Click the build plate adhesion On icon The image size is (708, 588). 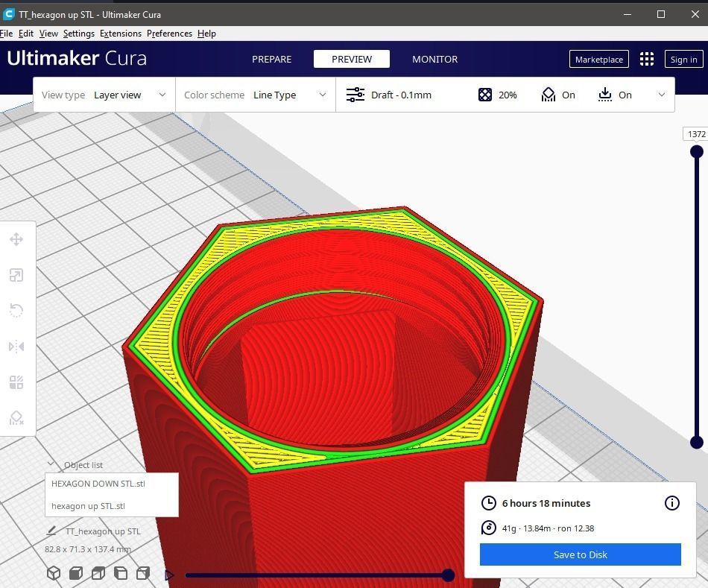point(604,95)
